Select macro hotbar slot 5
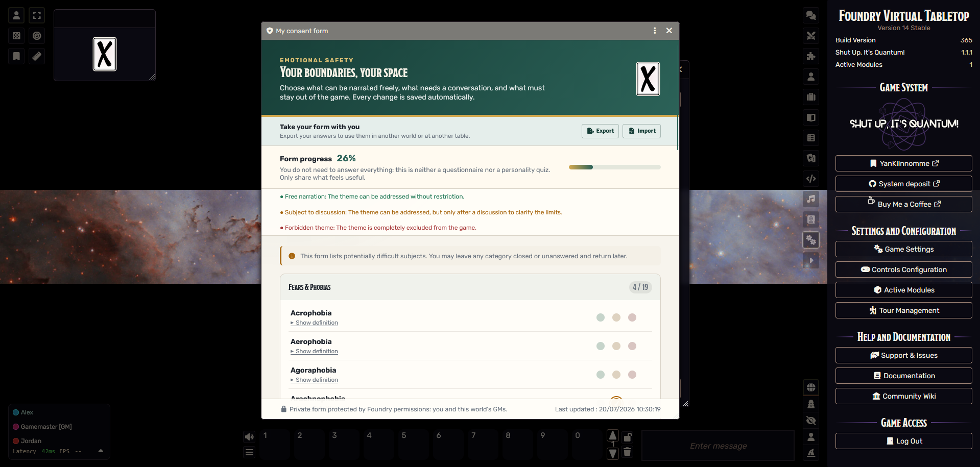This screenshot has width=980, height=467. pyautogui.click(x=414, y=445)
